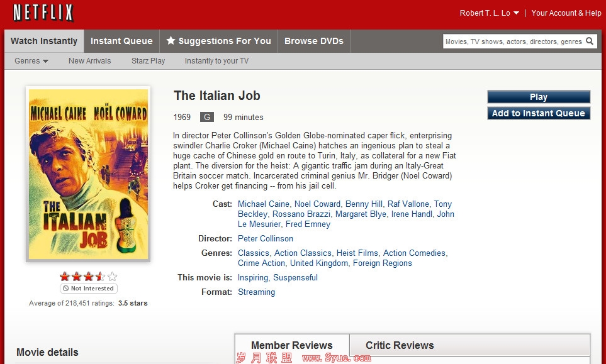This screenshot has height=364, width=606.
Task: Click the Movie details heading
Action: [47, 352]
